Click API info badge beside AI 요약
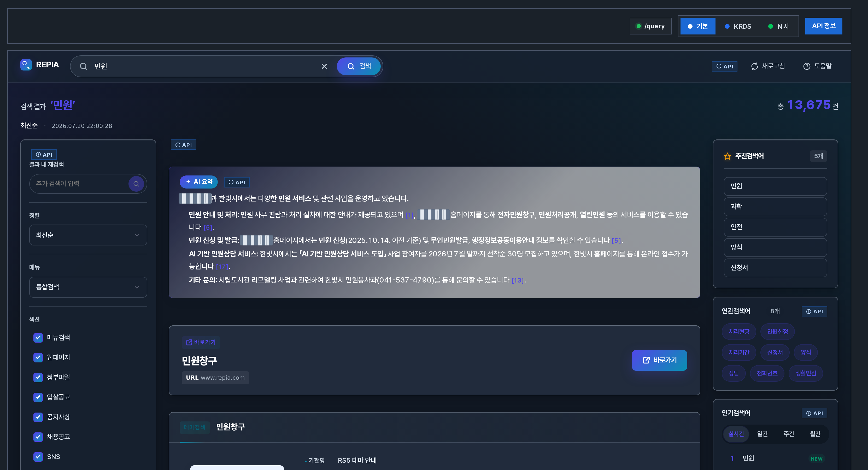 click(x=237, y=182)
